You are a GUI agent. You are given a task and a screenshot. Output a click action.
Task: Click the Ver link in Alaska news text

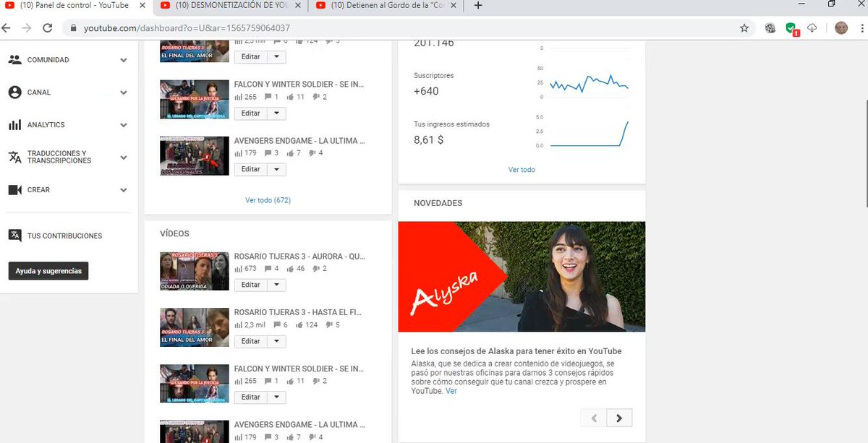[x=451, y=391]
